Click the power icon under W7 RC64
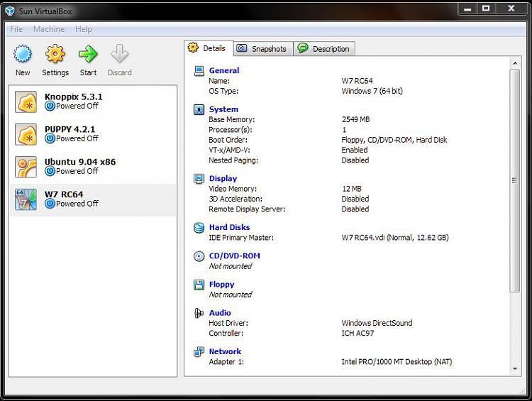Viewport: 532px width, 401px height. tap(50, 204)
